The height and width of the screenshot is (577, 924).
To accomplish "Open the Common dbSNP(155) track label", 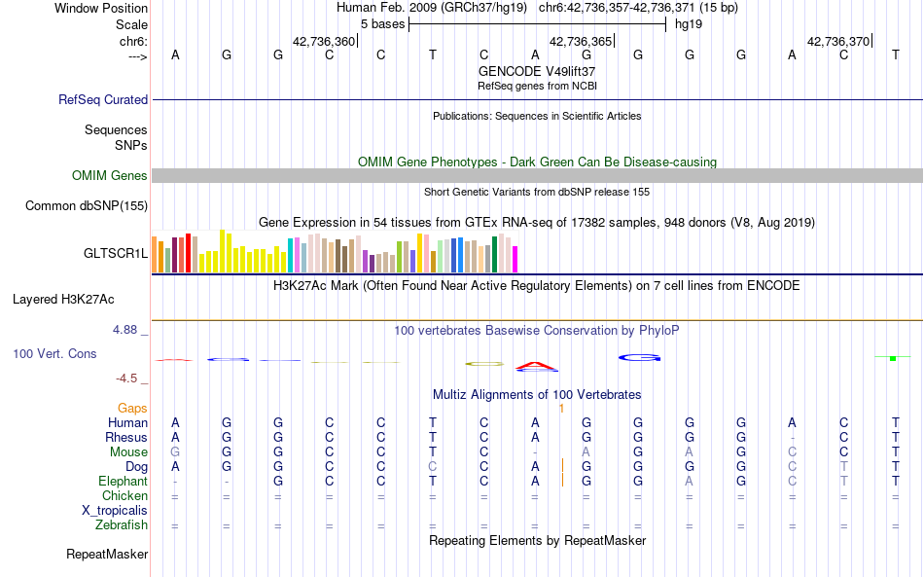I will (86, 205).
